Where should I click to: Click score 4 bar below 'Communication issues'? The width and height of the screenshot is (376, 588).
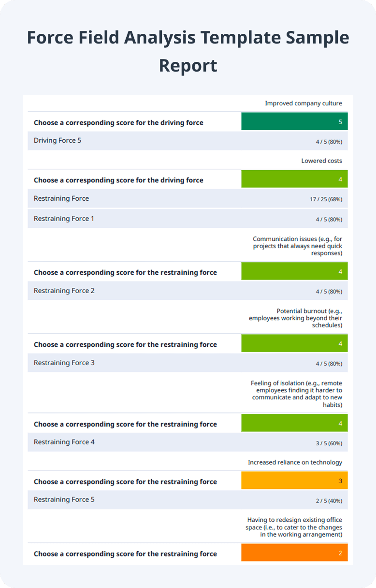pos(294,271)
